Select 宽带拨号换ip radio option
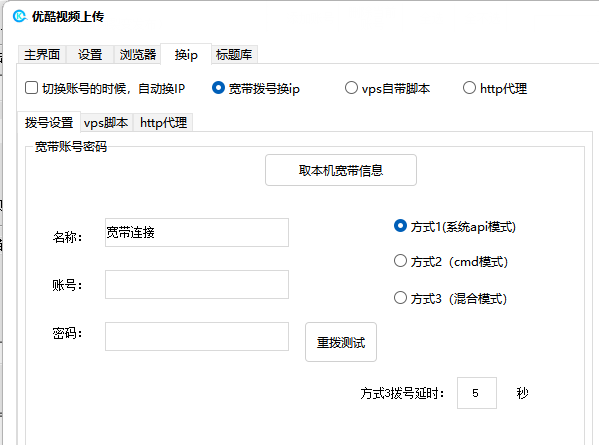This screenshot has height=445, width=599. click(x=218, y=88)
